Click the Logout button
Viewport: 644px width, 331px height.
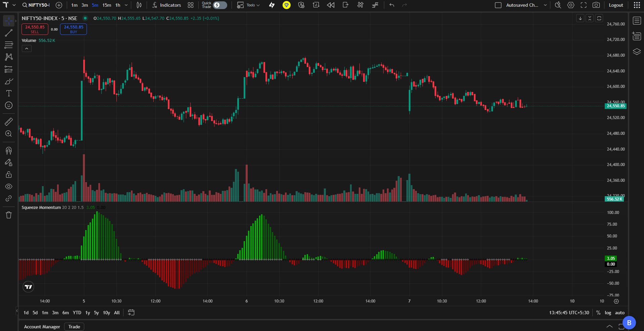tap(616, 5)
